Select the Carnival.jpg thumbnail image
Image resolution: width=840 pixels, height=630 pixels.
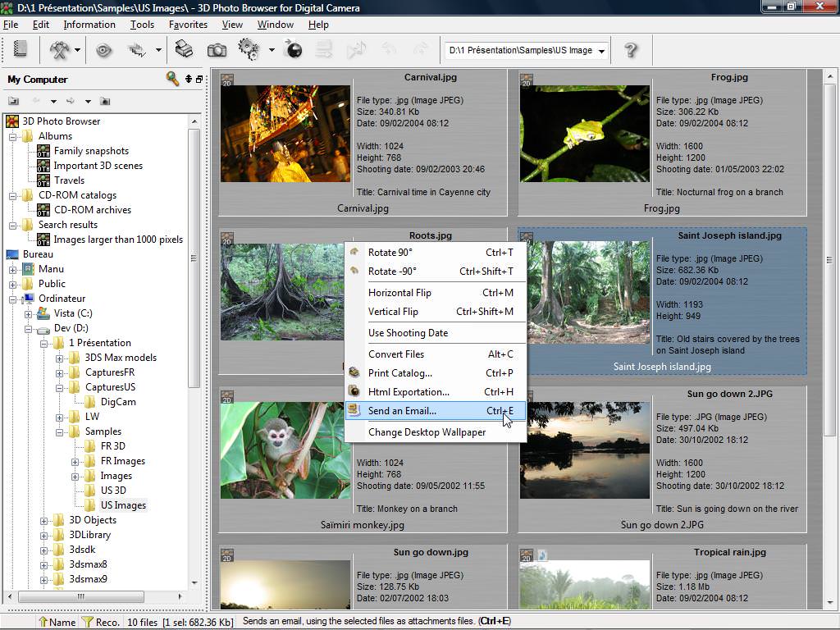point(285,134)
